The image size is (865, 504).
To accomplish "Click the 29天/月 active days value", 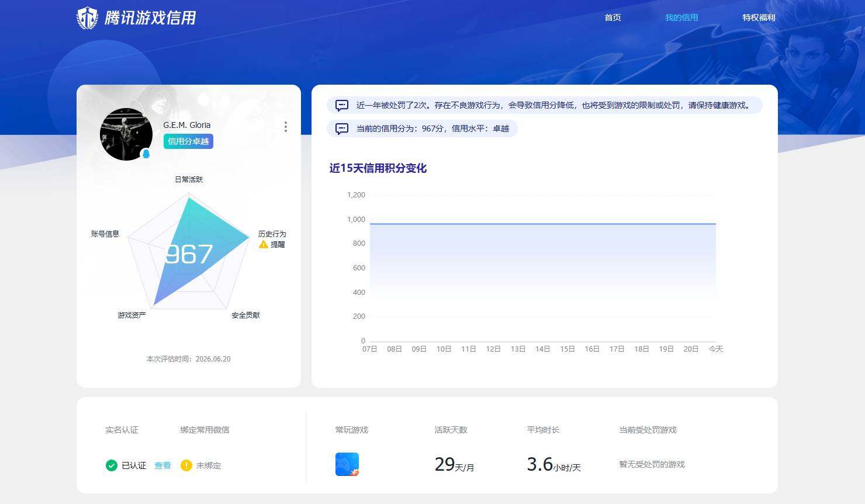I will click(454, 464).
